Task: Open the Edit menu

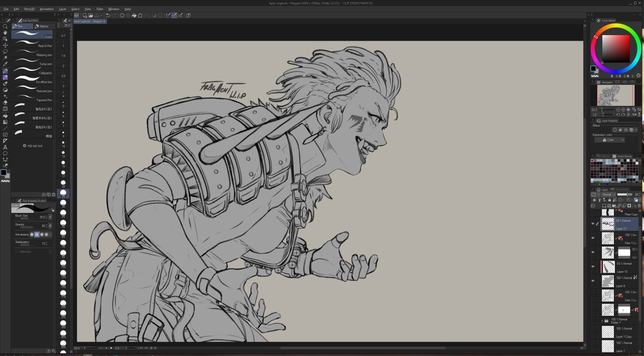Action: (x=16, y=9)
